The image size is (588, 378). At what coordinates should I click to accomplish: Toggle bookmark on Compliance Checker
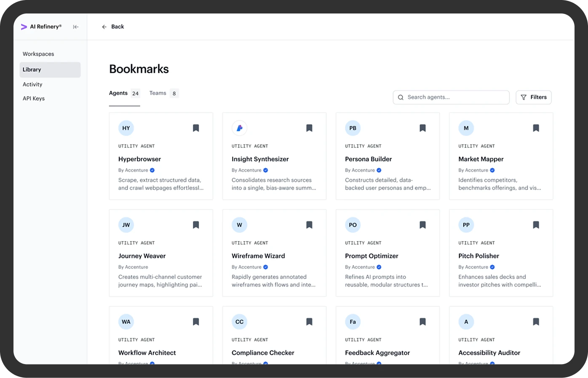point(309,322)
